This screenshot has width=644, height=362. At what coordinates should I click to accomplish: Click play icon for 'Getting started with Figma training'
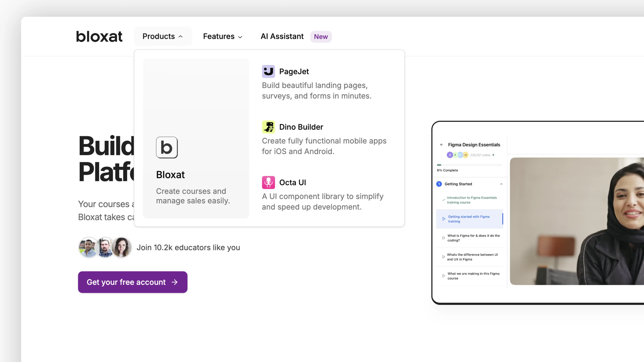coord(444,219)
